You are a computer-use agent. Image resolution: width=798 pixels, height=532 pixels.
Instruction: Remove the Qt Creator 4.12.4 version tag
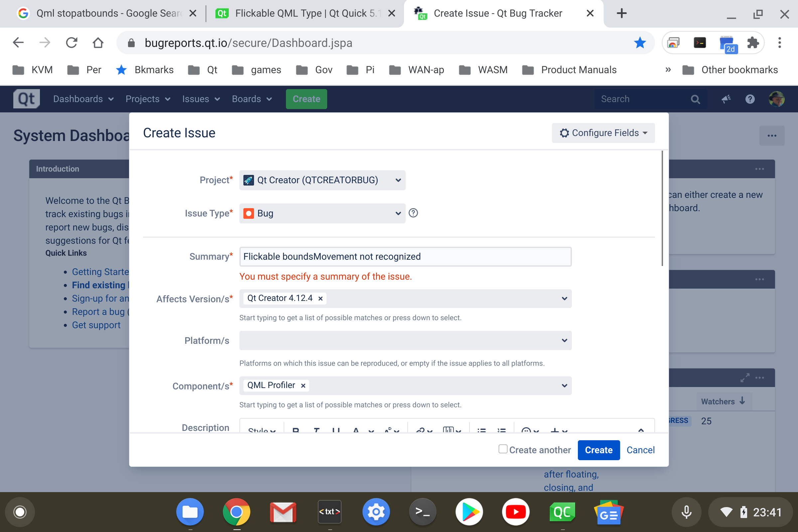[x=320, y=299]
